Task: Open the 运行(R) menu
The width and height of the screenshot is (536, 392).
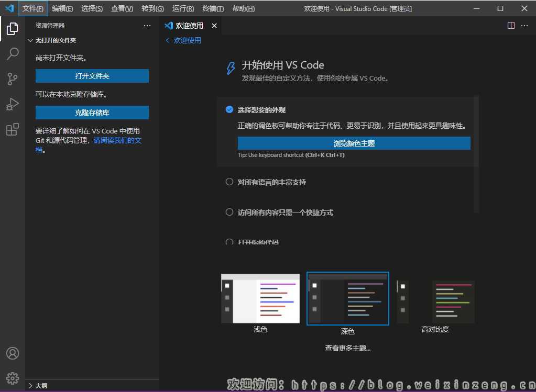Action: [183, 8]
